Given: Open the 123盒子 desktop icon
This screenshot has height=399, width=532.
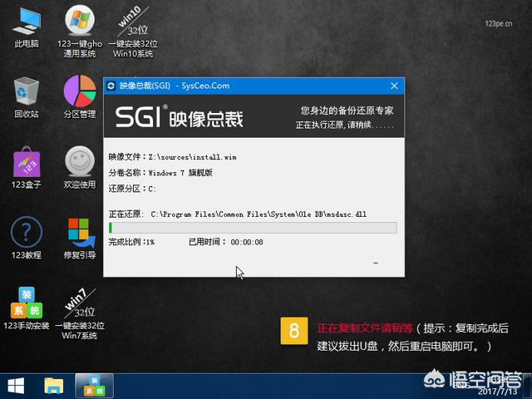Looking at the screenshot, I should click(27, 161).
